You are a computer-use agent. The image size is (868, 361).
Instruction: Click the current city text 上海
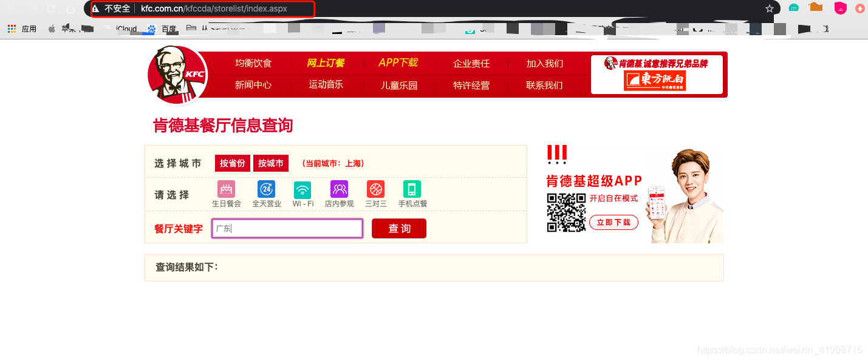click(354, 163)
